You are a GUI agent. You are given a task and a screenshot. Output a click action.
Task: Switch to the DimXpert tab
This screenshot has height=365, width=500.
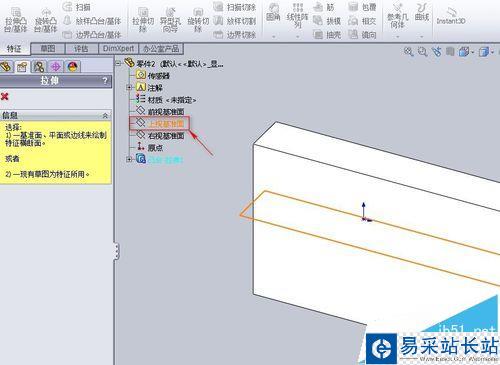pos(118,49)
